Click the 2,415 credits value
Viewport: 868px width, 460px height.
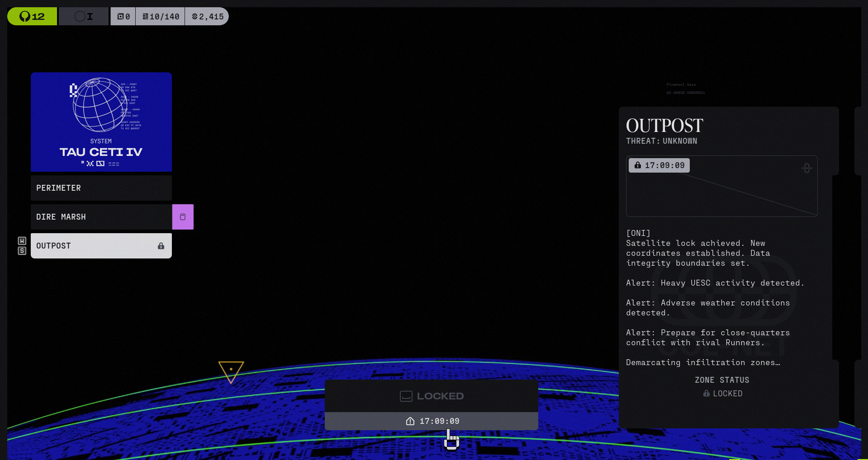tap(211, 17)
